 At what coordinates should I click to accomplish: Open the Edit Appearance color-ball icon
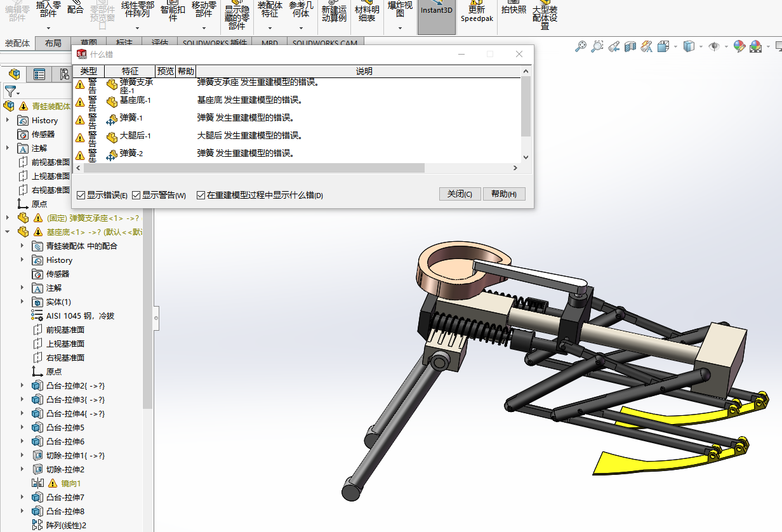click(739, 46)
